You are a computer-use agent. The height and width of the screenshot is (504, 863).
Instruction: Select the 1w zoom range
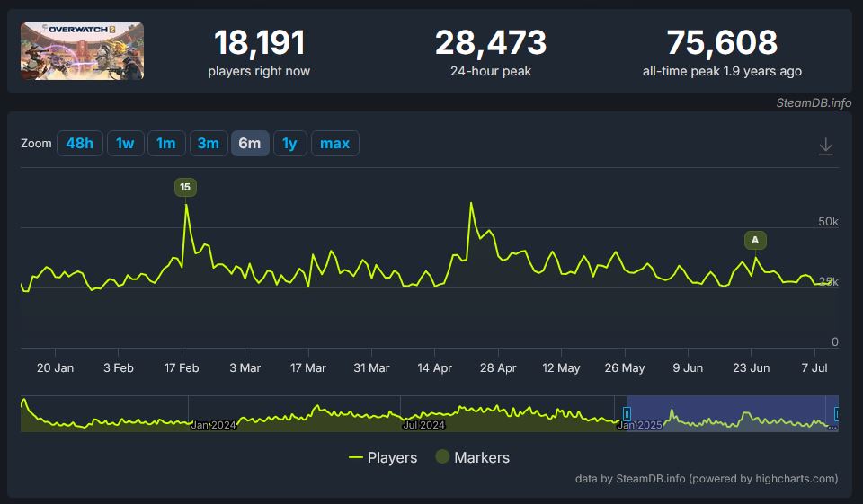tap(126, 143)
